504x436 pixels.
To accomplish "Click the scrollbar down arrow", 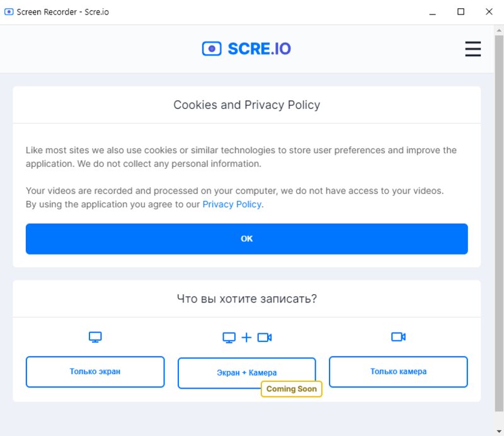I will point(499,431).
